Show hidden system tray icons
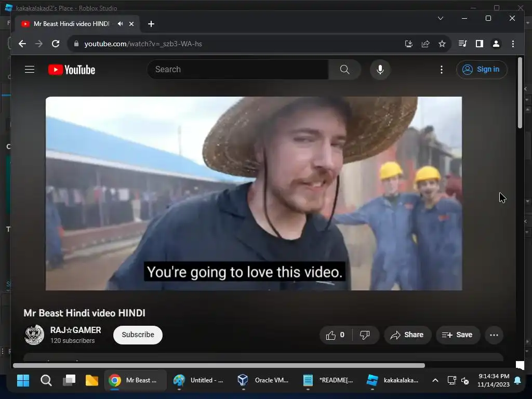This screenshot has height=399, width=532. point(435,380)
